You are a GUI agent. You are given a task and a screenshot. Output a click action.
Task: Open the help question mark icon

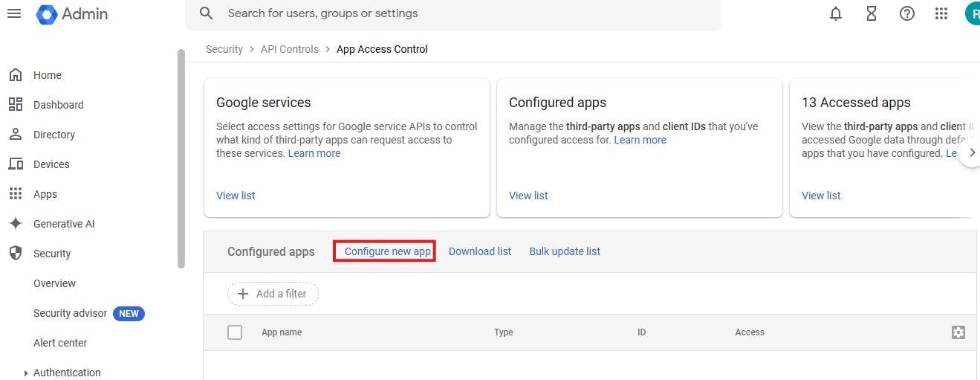[907, 13]
